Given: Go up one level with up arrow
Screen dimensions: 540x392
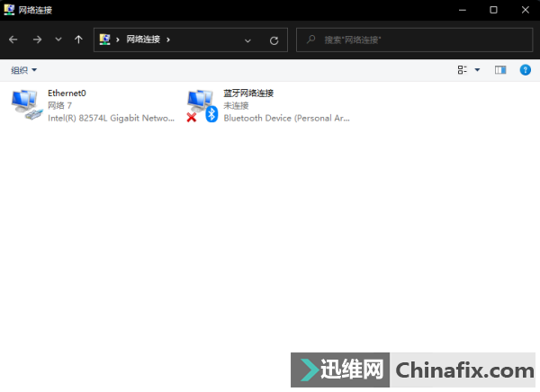Looking at the screenshot, I should [x=78, y=40].
